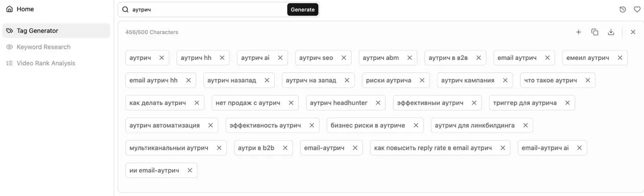Remove the tag email аутрич
Screen dimensions: 644x196
547,58
